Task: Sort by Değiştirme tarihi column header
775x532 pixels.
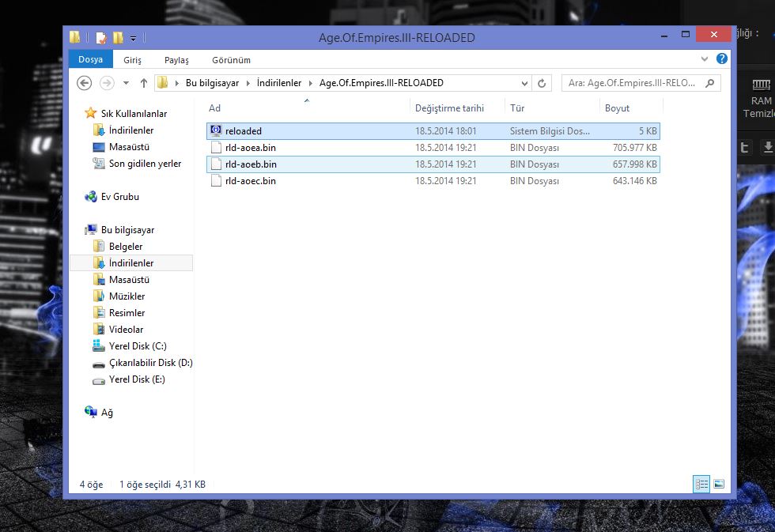Action: [449, 108]
